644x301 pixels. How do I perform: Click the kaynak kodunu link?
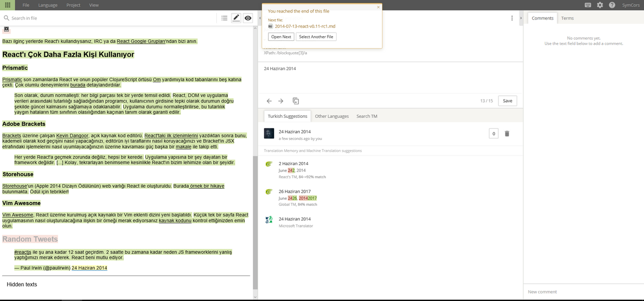(175, 220)
